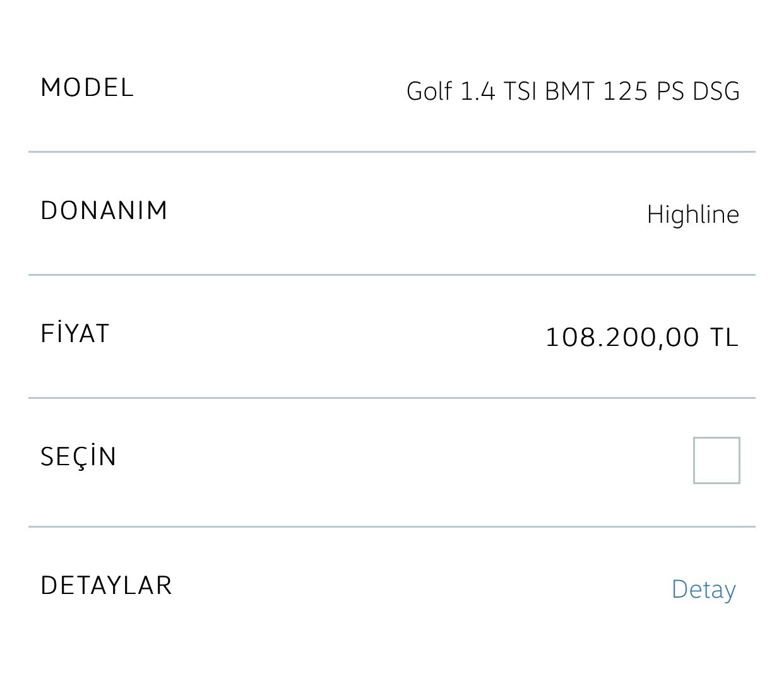Viewport: 784px width, 688px height.
Task: Click DSG at end of model name
Action: point(716,92)
